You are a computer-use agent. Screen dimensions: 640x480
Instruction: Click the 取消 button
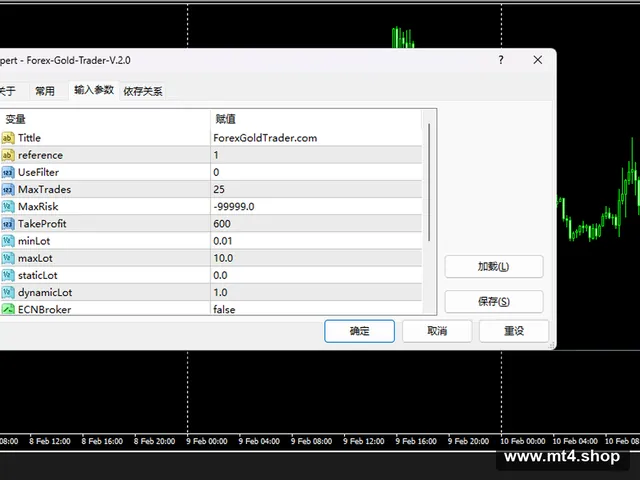(x=437, y=331)
